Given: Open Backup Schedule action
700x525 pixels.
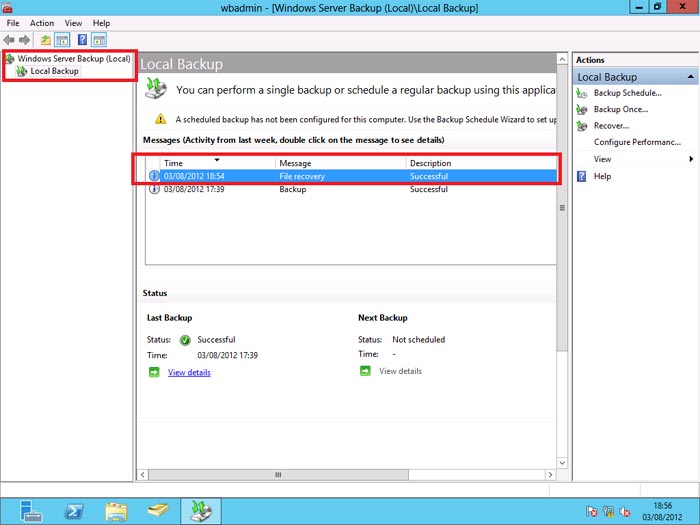Looking at the screenshot, I should [x=627, y=93].
